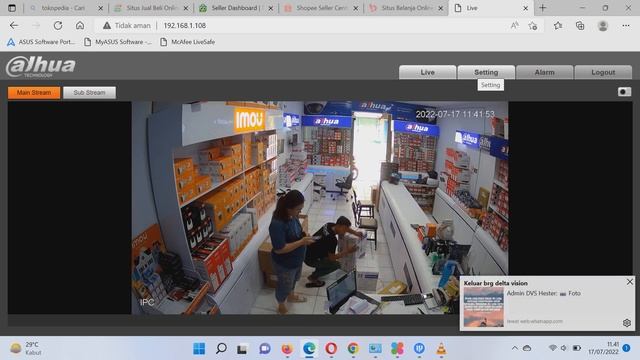This screenshot has width=640, height=360.
Task: Open the Collections icon
Action: 580,25
